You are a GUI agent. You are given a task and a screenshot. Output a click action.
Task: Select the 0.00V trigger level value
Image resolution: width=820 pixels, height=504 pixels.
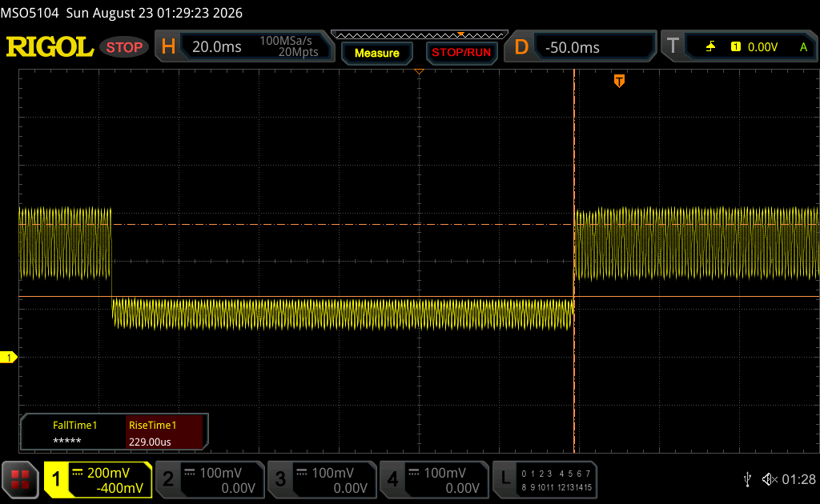[762, 47]
